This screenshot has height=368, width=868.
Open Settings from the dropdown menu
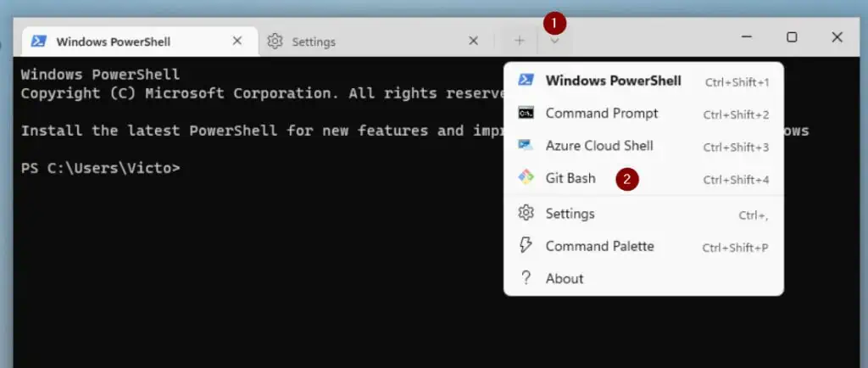[x=643, y=215]
